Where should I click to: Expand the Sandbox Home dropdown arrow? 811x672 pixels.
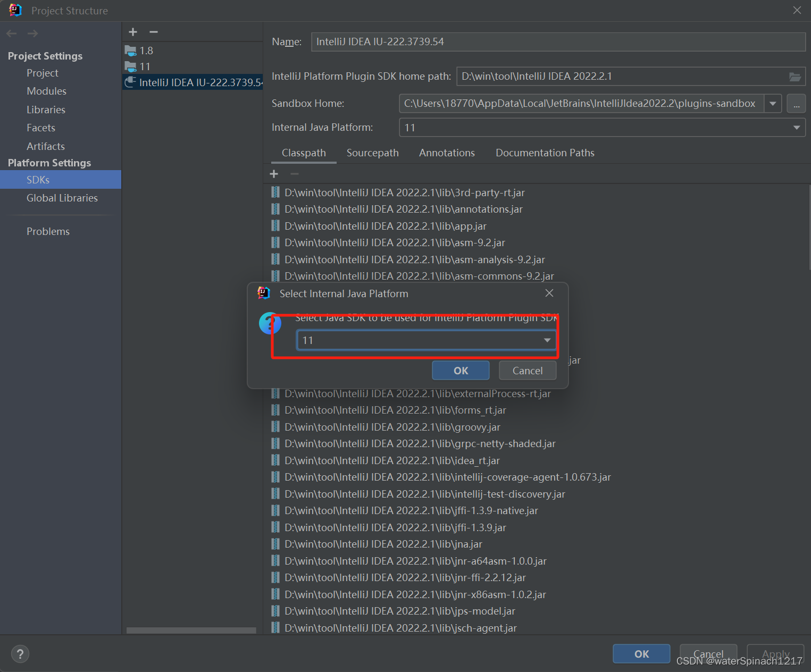tap(773, 104)
